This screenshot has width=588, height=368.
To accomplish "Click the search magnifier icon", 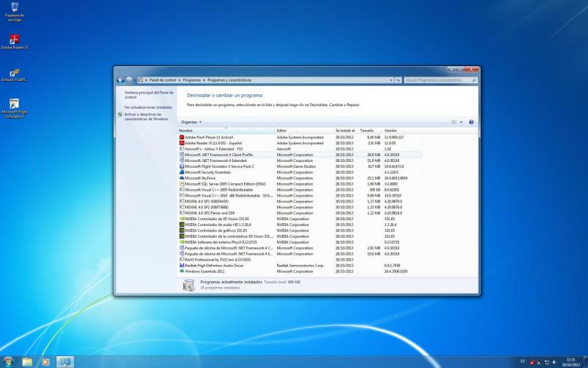I will (x=474, y=80).
